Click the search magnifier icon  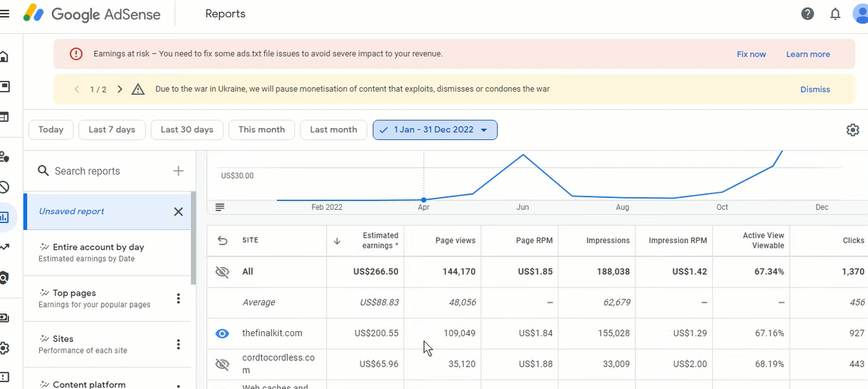pyautogui.click(x=43, y=171)
